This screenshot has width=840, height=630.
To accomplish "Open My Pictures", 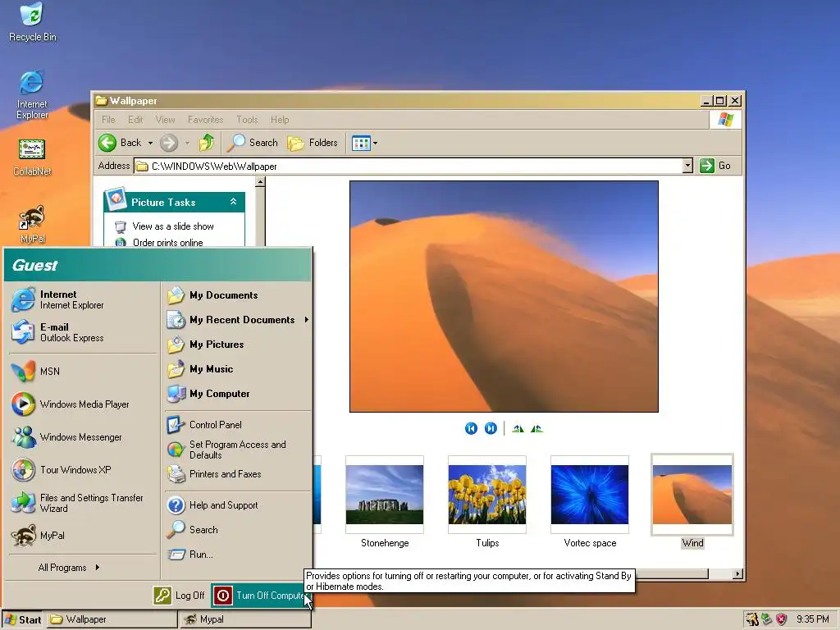I will coord(238,345).
